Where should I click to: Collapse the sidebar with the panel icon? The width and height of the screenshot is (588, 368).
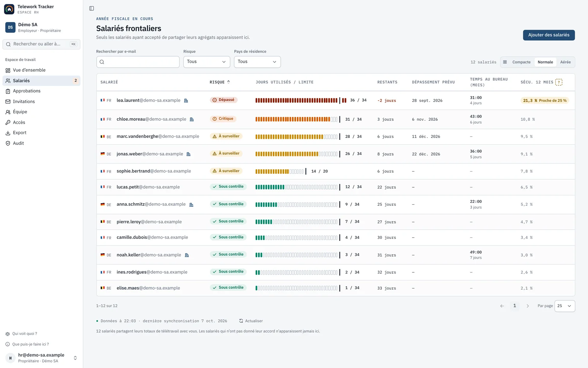[92, 8]
